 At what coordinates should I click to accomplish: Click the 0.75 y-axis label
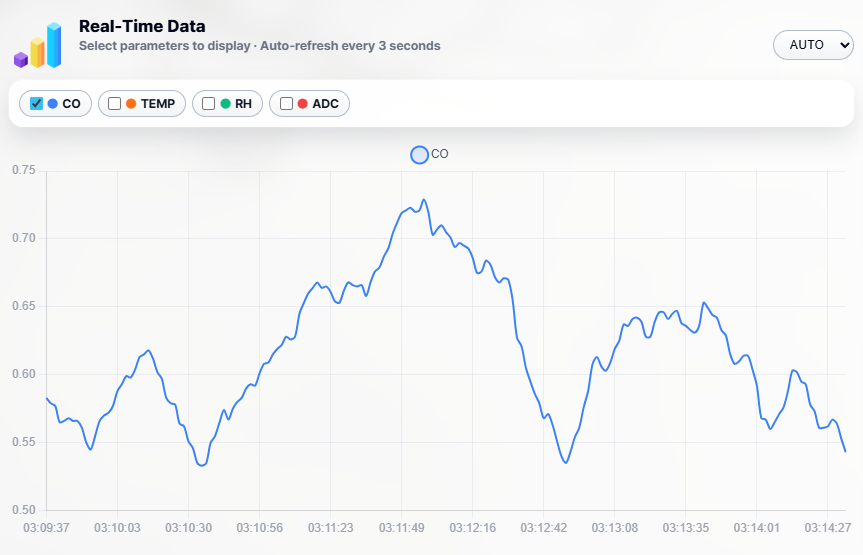tap(23, 171)
